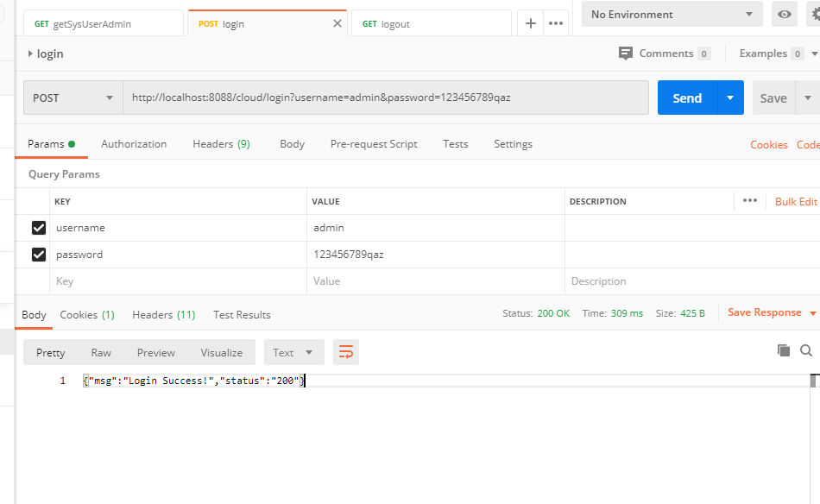This screenshot has width=820, height=504.
Task: Open the Test Results tab
Action: [242, 315]
